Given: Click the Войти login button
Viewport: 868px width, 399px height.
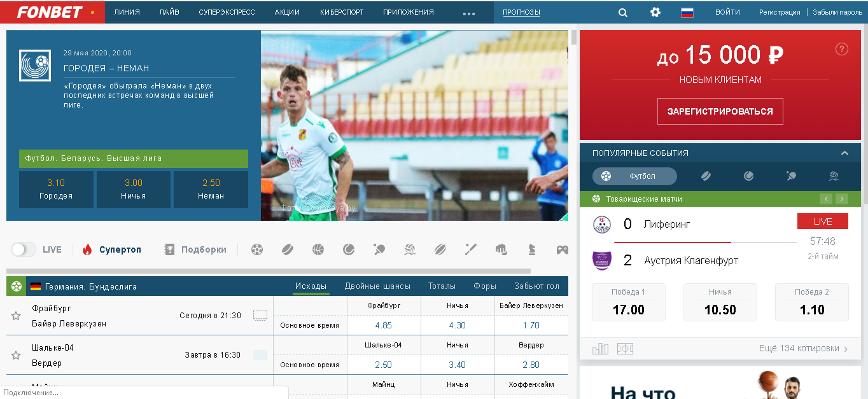Looking at the screenshot, I should pyautogui.click(x=727, y=12).
